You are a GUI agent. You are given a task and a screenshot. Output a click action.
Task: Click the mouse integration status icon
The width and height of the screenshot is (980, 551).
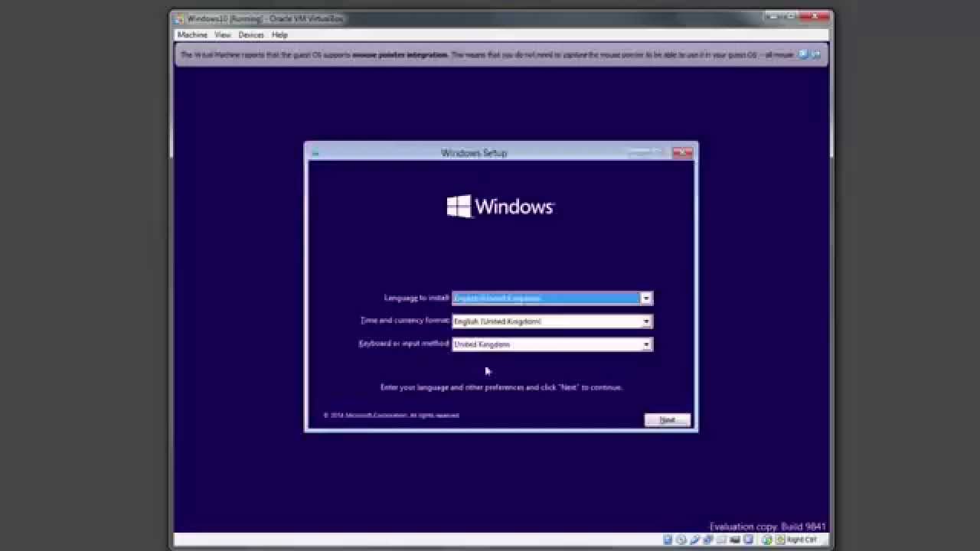(766, 540)
